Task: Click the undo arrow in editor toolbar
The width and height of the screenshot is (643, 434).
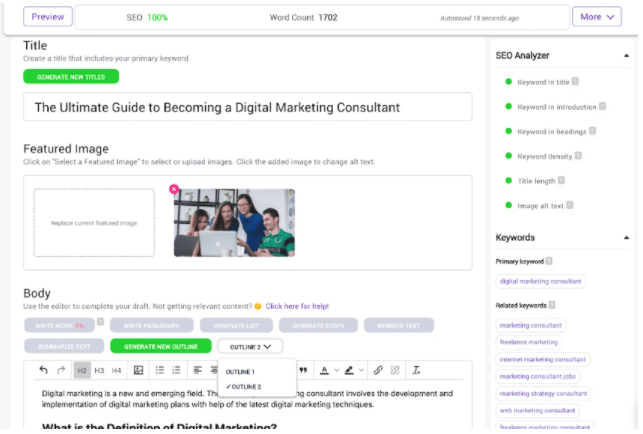Action: tap(43, 370)
